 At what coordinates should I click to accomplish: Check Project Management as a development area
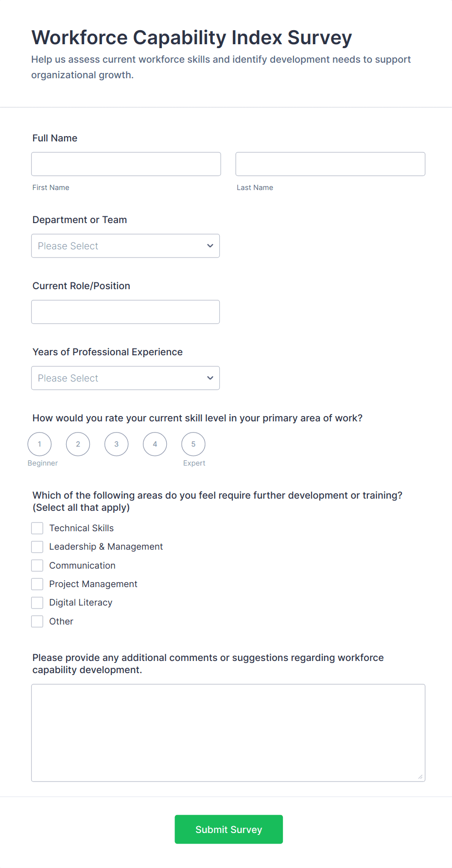point(37,584)
